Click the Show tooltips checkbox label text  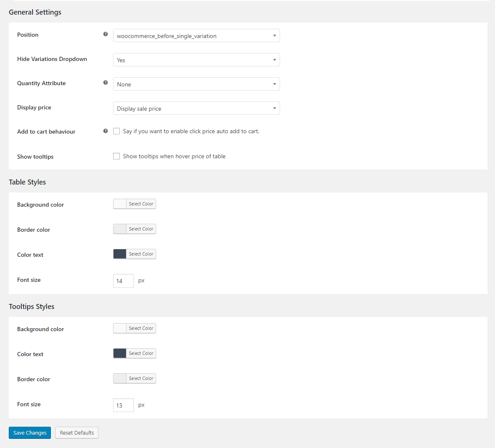point(174,156)
